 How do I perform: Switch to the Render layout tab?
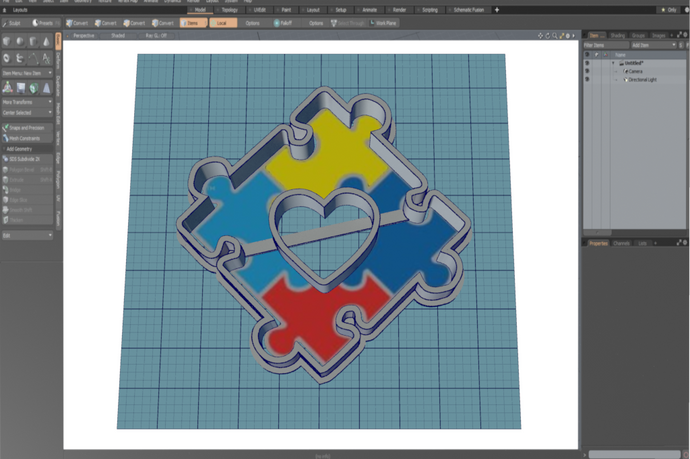pos(399,10)
